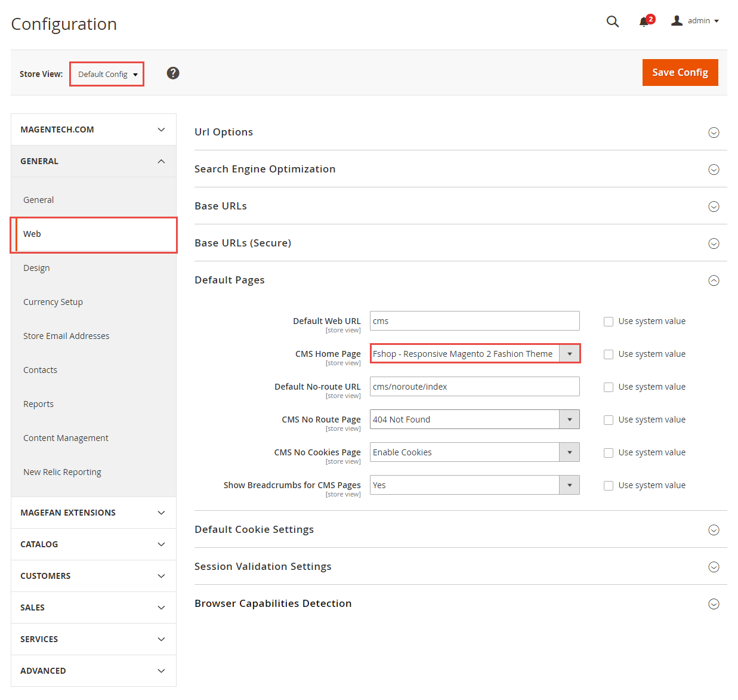Open the CMS No Route Page dropdown
738x700 pixels.
pyautogui.click(x=474, y=420)
